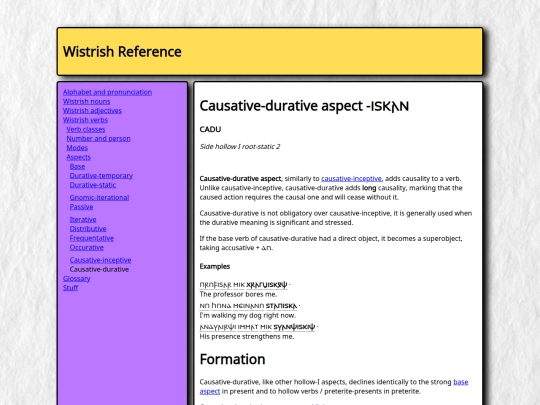
Task: Open the Durative-static link
Action: click(x=93, y=185)
